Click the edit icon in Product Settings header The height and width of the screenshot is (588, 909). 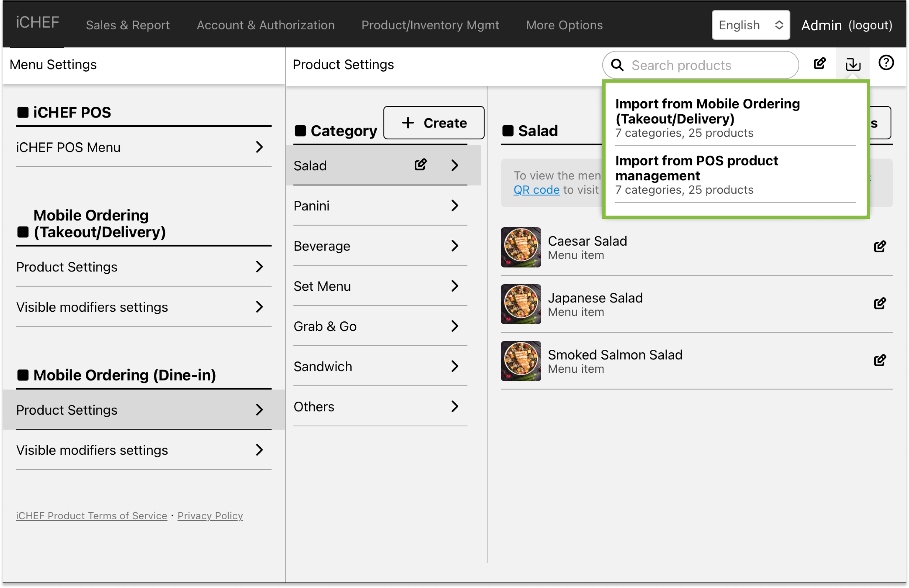(820, 64)
